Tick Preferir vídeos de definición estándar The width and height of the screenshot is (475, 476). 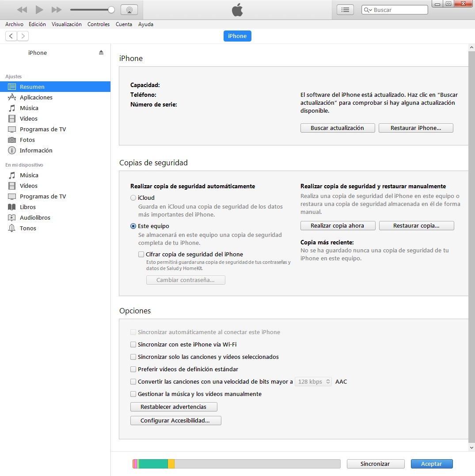pos(133,369)
